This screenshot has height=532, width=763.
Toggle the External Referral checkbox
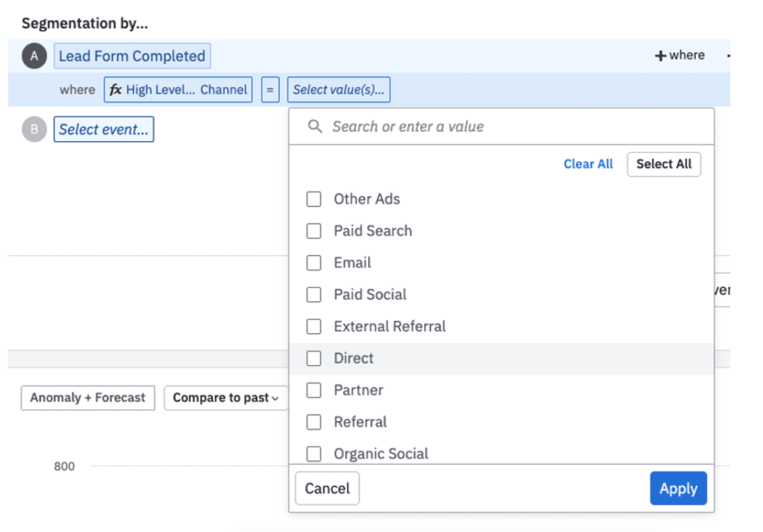[x=314, y=326]
